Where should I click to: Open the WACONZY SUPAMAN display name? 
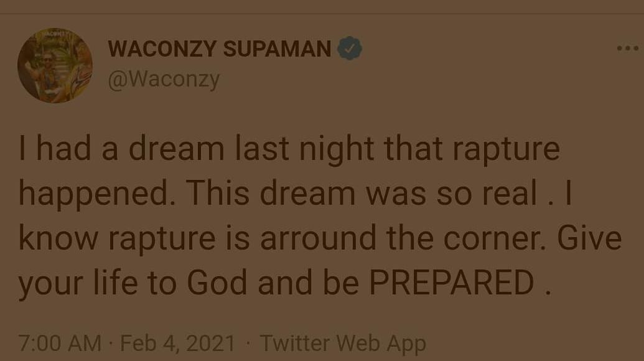[219, 49]
